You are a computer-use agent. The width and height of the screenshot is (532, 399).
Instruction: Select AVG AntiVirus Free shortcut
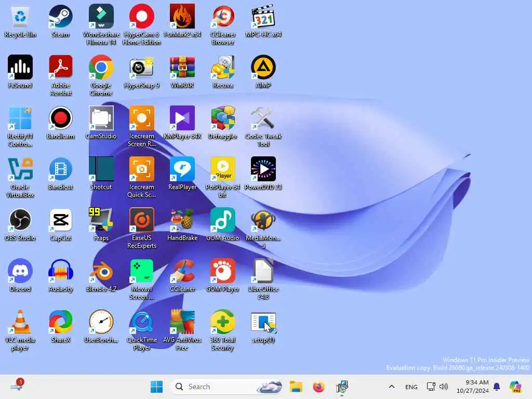pyautogui.click(x=182, y=330)
